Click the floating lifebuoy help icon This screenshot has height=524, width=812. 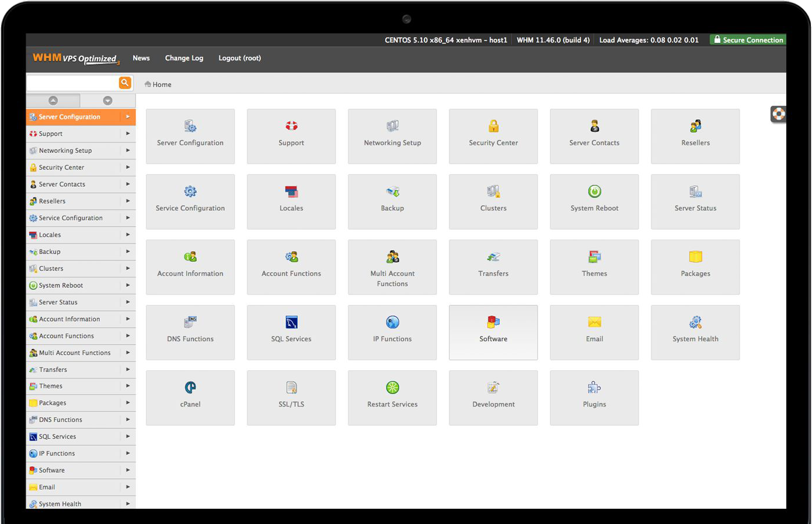pyautogui.click(x=778, y=114)
